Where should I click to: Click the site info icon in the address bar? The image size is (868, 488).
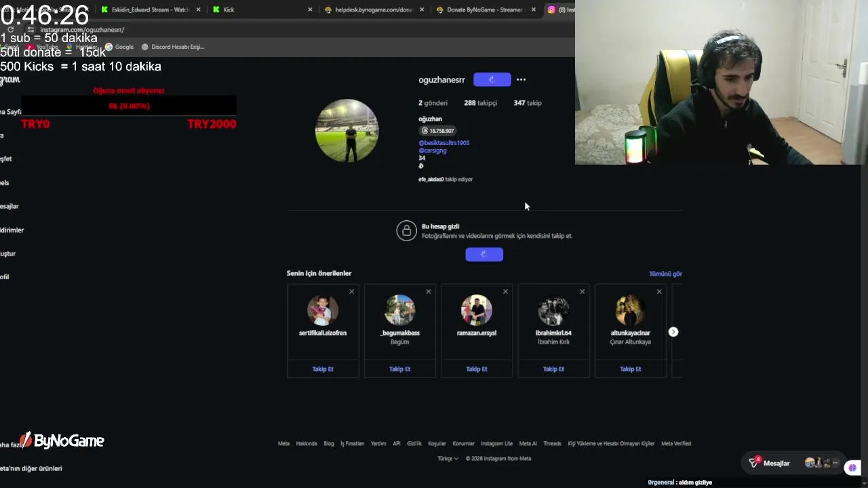(x=31, y=30)
